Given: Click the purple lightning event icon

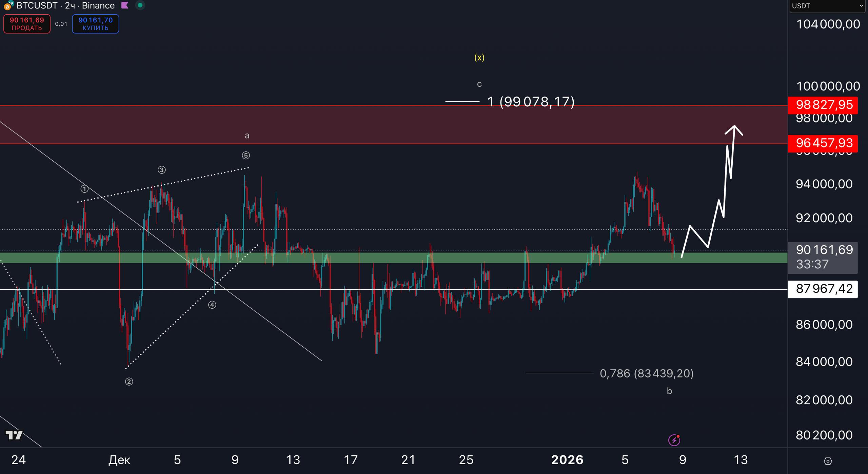Looking at the screenshot, I should pyautogui.click(x=674, y=440).
